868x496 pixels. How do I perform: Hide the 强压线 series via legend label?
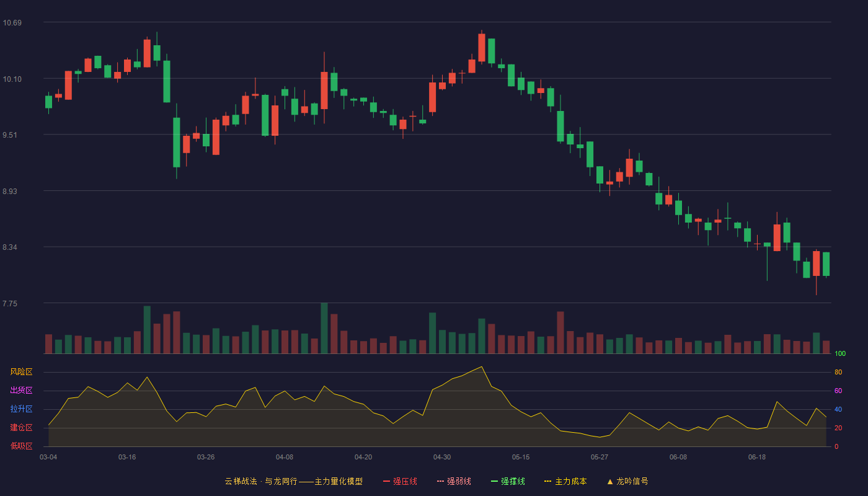[405, 481]
